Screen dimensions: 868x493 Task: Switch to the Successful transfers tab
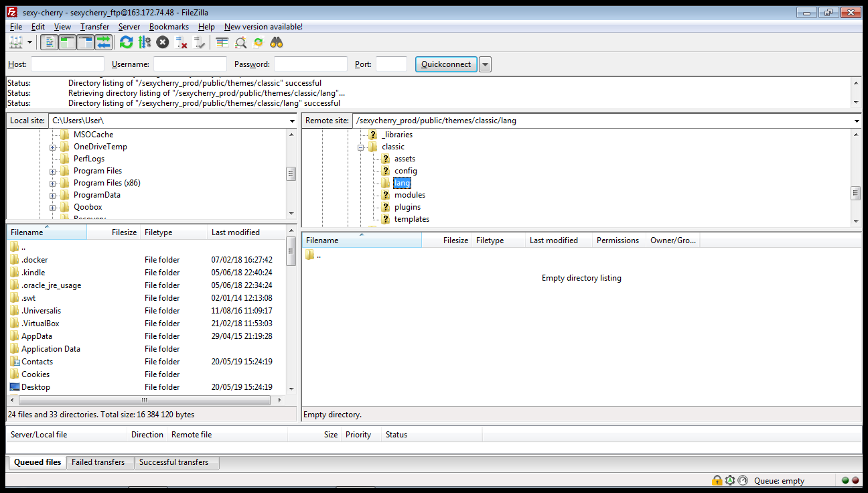tap(176, 462)
